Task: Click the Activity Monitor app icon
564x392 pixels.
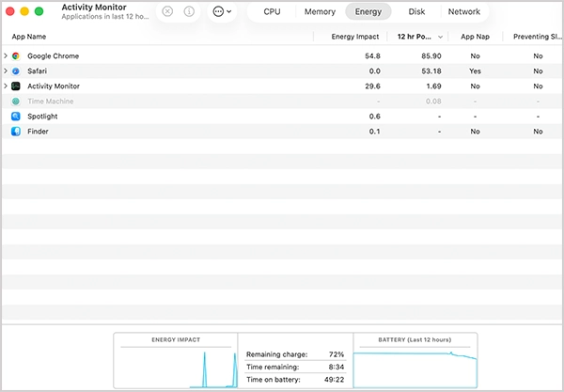Action: pos(16,86)
